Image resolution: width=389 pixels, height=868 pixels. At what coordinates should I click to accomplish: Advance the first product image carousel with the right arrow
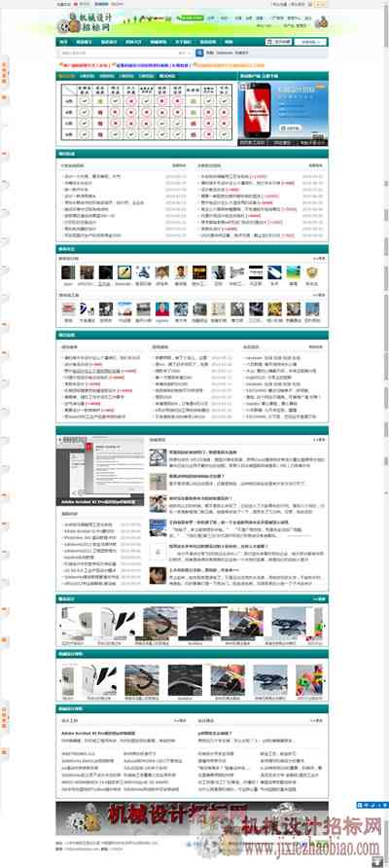coord(324,626)
